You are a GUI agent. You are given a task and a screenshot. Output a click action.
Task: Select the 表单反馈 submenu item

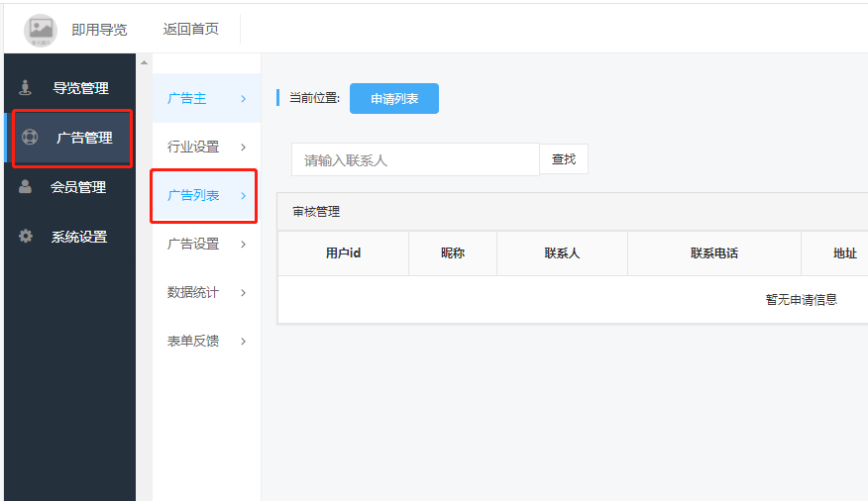click(x=206, y=342)
